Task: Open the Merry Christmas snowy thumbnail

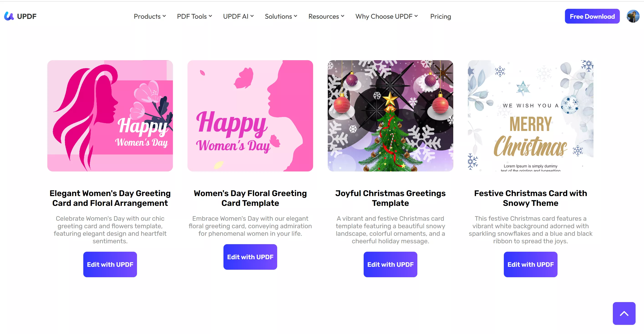Action: pos(530,116)
